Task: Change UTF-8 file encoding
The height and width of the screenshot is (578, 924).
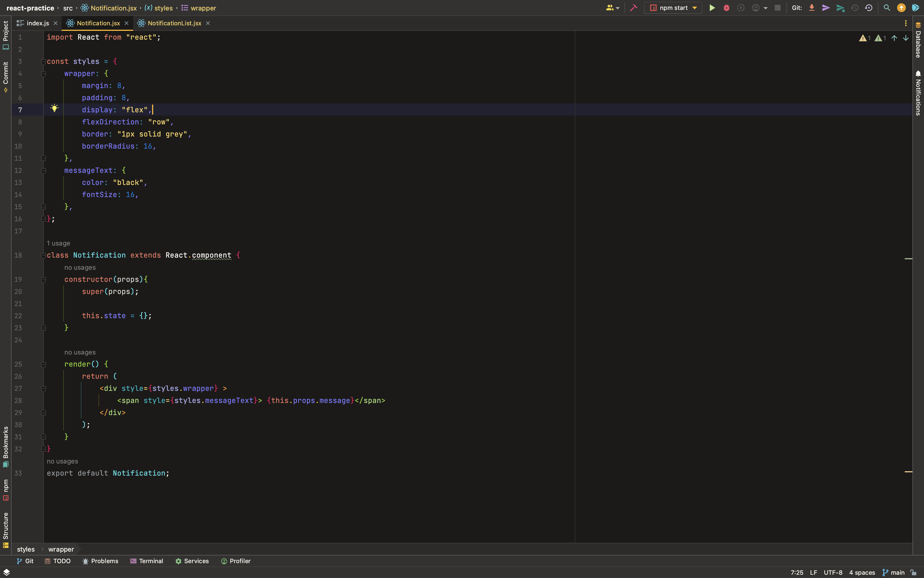Action: pos(833,572)
